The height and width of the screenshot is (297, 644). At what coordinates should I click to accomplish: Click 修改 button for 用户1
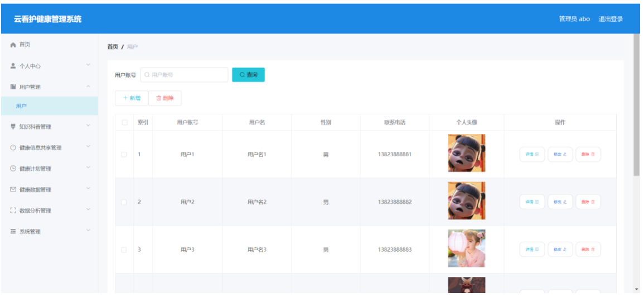560,154
